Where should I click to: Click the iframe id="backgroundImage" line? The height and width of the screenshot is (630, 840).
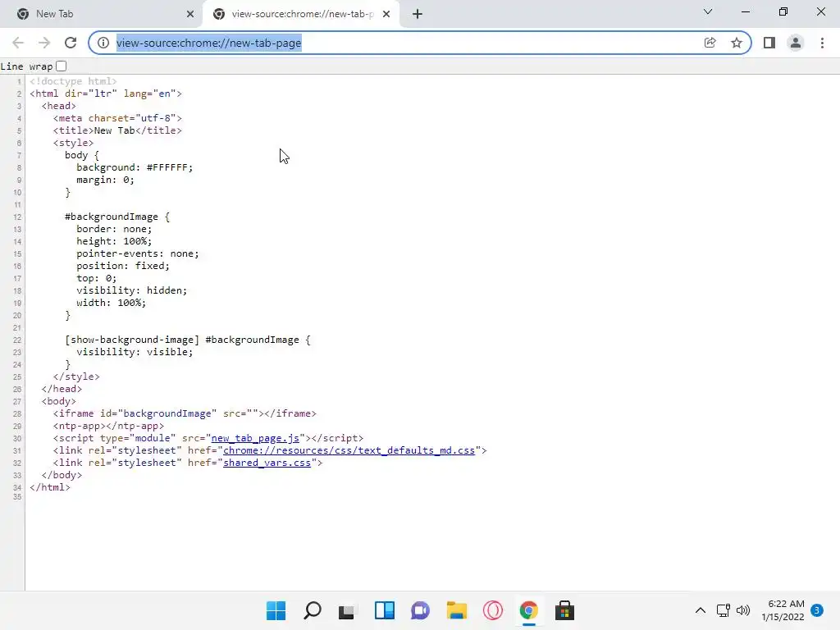pos(185,413)
